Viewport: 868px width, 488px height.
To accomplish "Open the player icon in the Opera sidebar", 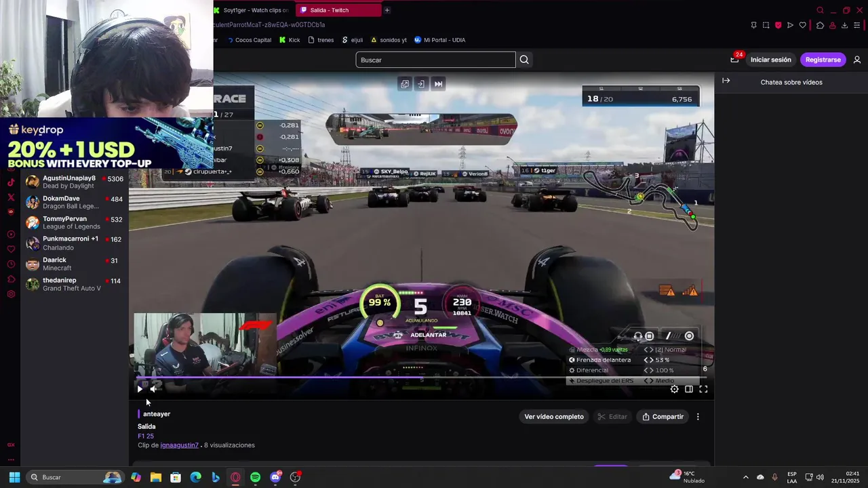I will [11, 235].
